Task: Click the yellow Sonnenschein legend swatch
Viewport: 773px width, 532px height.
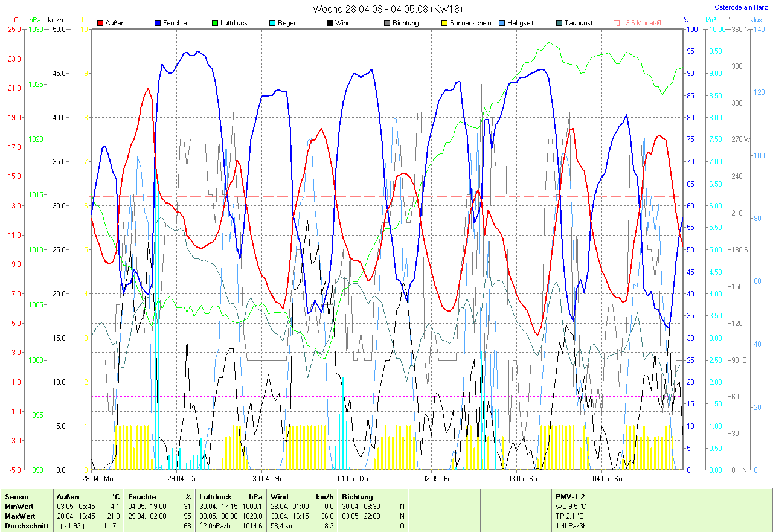Action: [x=444, y=23]
